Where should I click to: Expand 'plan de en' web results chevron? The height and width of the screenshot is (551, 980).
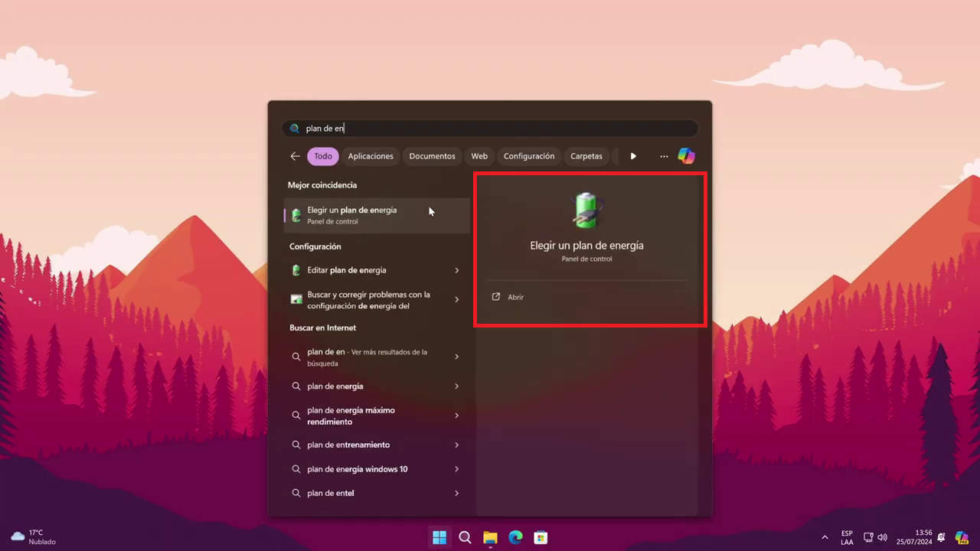pos(457,357)
